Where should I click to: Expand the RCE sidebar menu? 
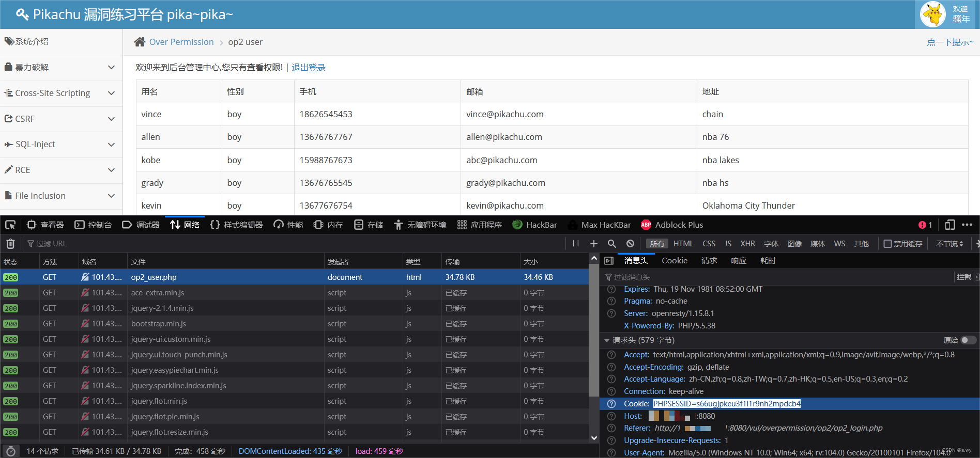click(61, 170)
